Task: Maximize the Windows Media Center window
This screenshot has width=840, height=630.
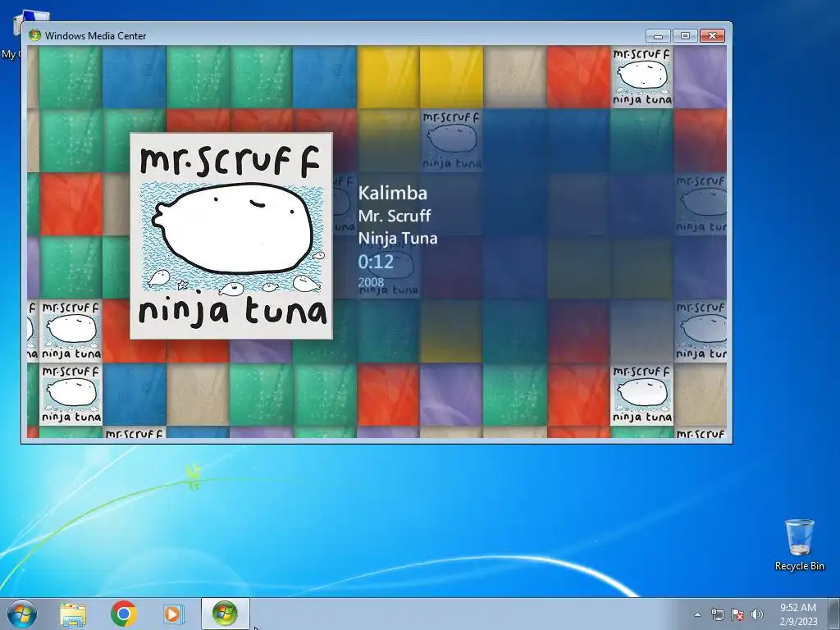Action: pos(685,36)
